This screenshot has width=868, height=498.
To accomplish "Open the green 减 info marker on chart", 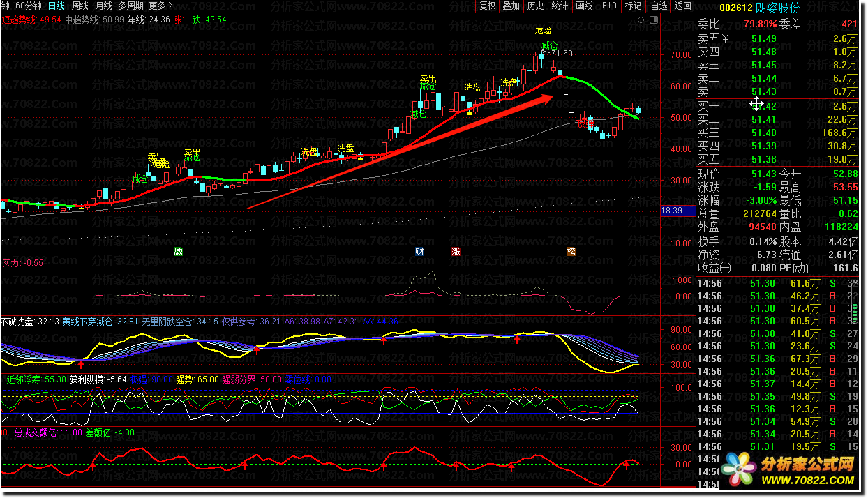I will click(179, 251).
